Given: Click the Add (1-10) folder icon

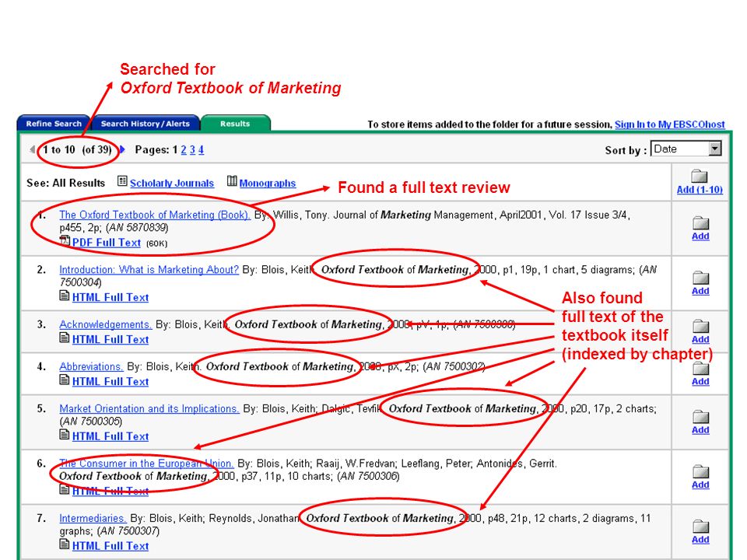Looking at the screenshot, I should [x=700, y=176].
